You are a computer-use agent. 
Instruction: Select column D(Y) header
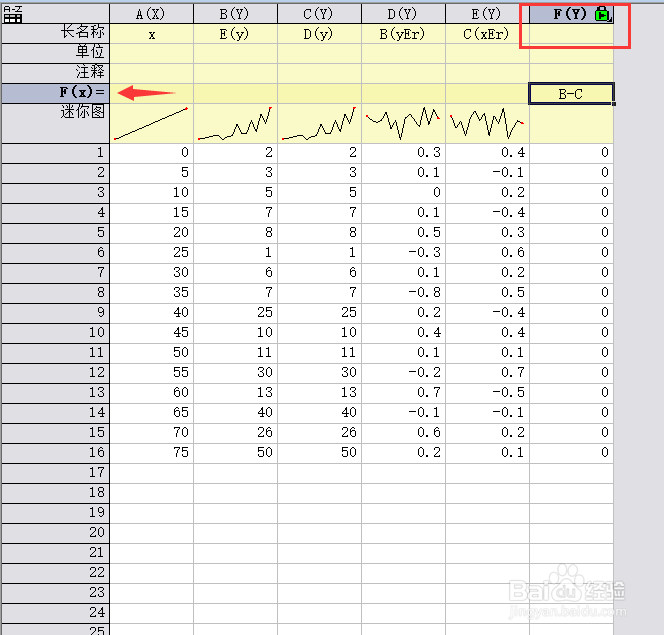[403, 14]
